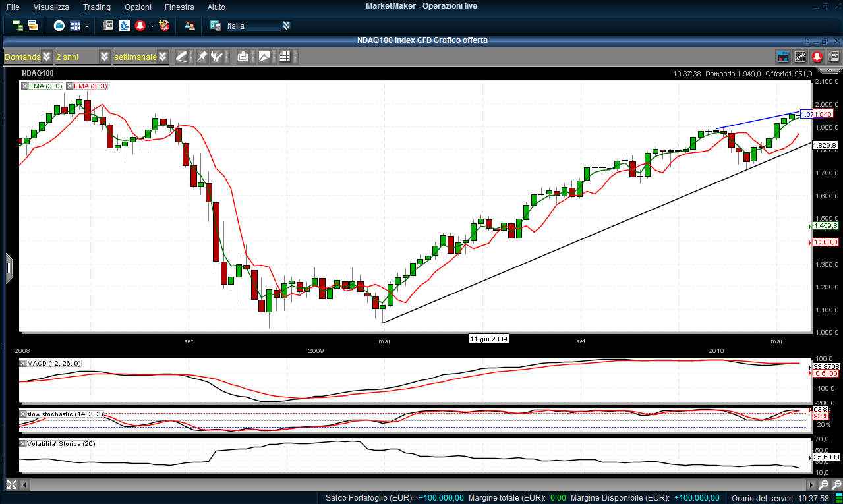Open the chart grid table icon

285,57
